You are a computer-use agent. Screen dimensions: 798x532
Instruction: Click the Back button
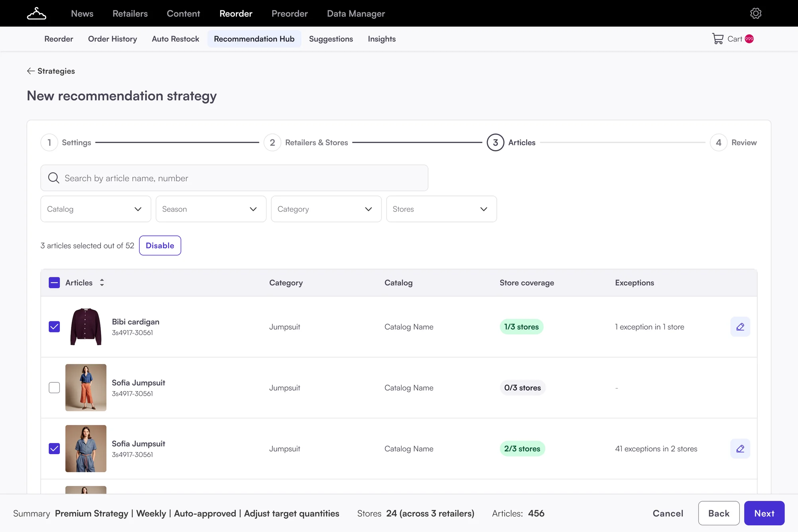coord(719,513)
